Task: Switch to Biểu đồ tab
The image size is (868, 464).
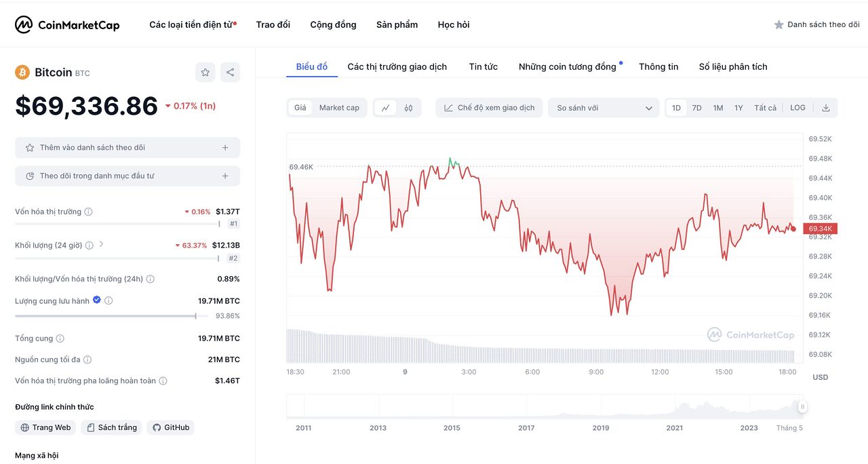Action: click(312, 66)
